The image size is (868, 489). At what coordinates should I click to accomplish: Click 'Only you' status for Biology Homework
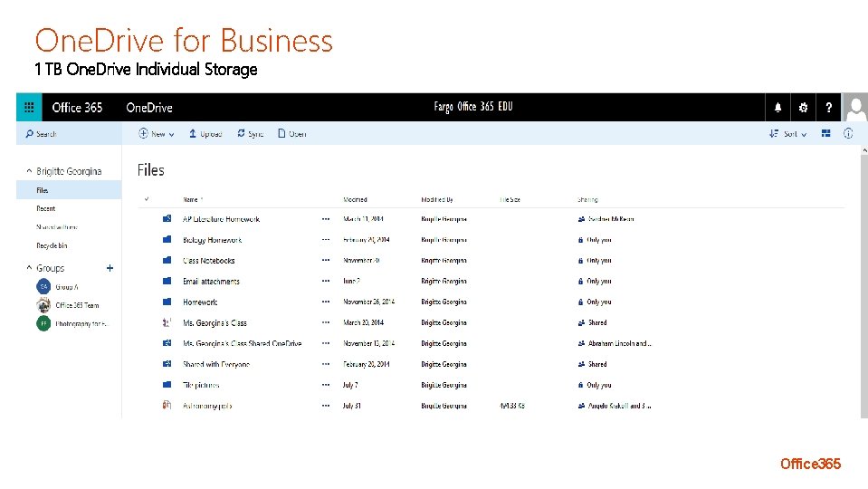point(599,240)
